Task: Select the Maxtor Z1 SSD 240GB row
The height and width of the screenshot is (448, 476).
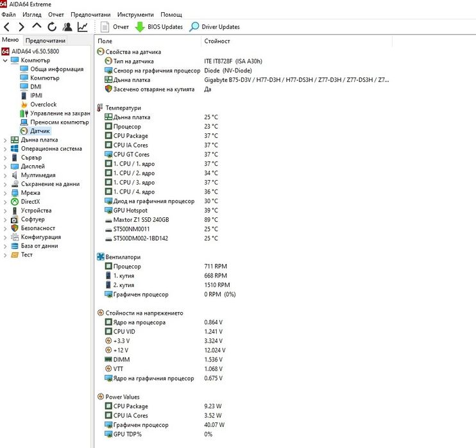Action: click(243, 220)
